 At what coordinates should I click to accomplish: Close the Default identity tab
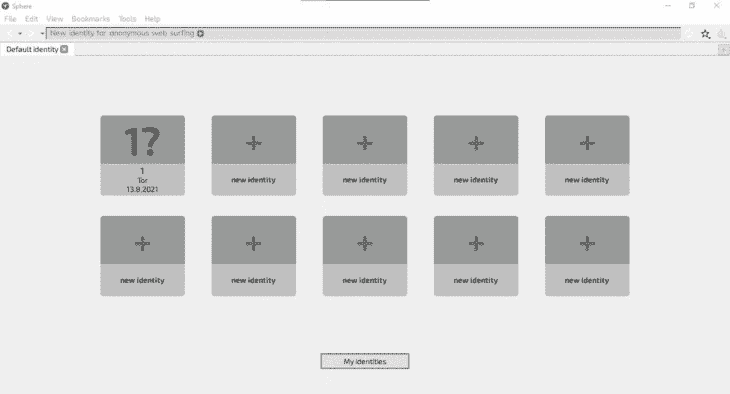click(64, 49)
